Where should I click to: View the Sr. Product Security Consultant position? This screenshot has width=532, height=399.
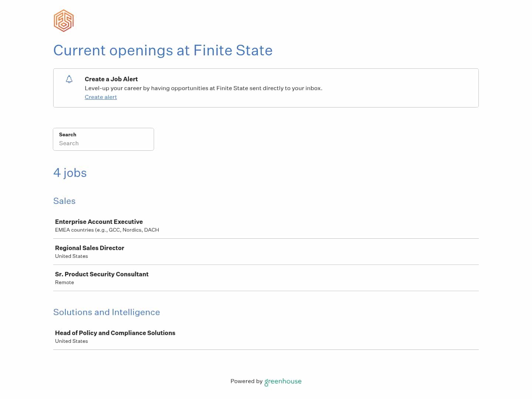point(102,274)
